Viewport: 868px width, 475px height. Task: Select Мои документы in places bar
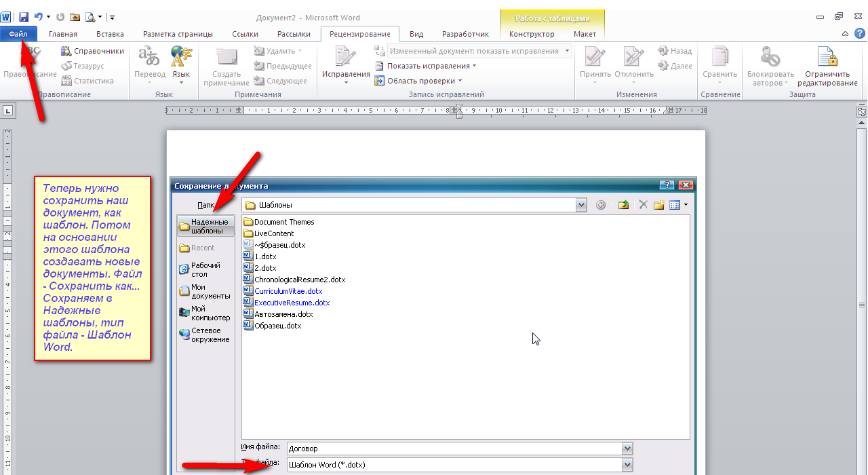click(x=206, y=291)
